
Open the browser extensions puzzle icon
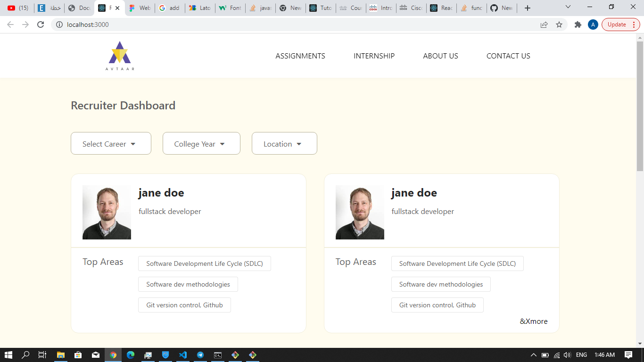tap(578, 24)
